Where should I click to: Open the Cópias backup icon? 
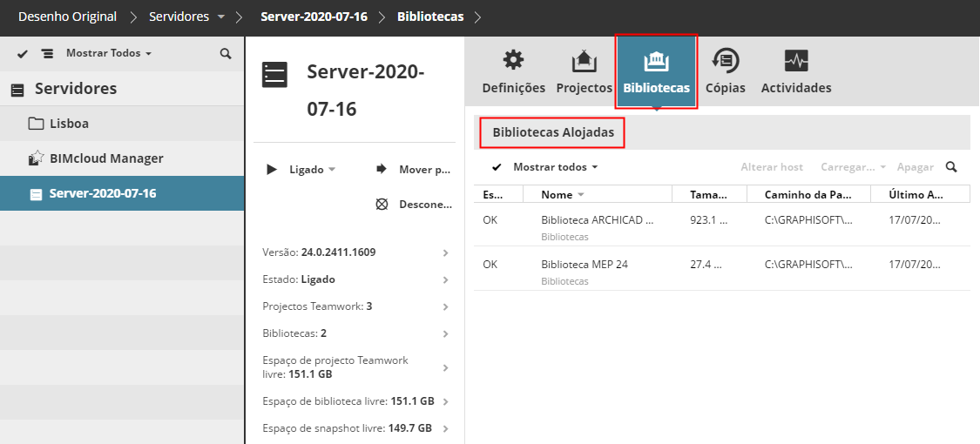pyautogui.click(x=726, y=61)
